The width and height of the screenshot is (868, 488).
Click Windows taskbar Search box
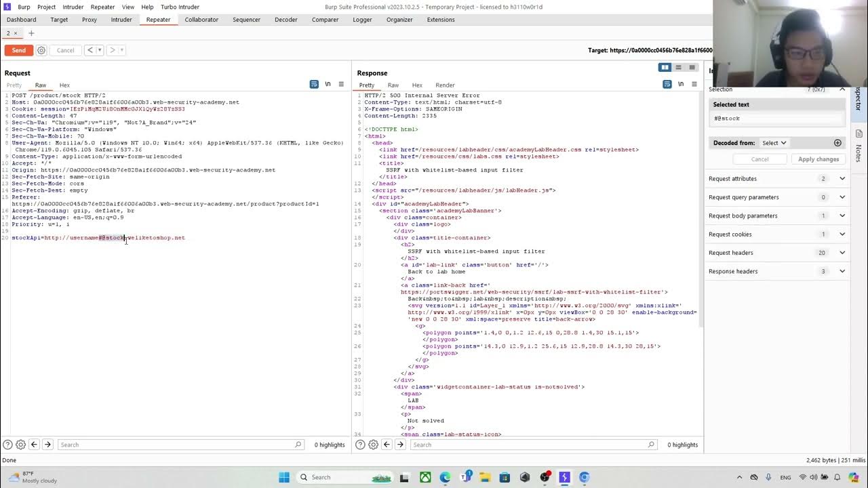(346, 477)
